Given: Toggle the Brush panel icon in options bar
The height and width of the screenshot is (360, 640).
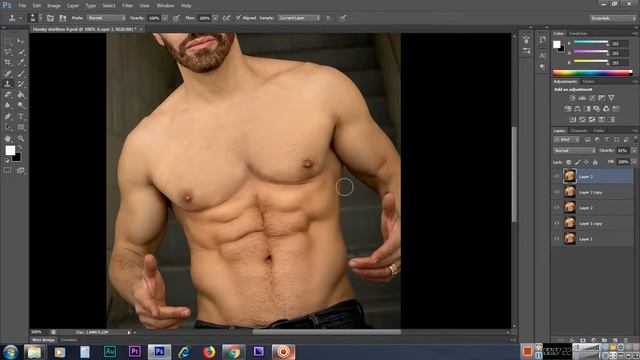Looking at the screenshot, I should point(50,18).
